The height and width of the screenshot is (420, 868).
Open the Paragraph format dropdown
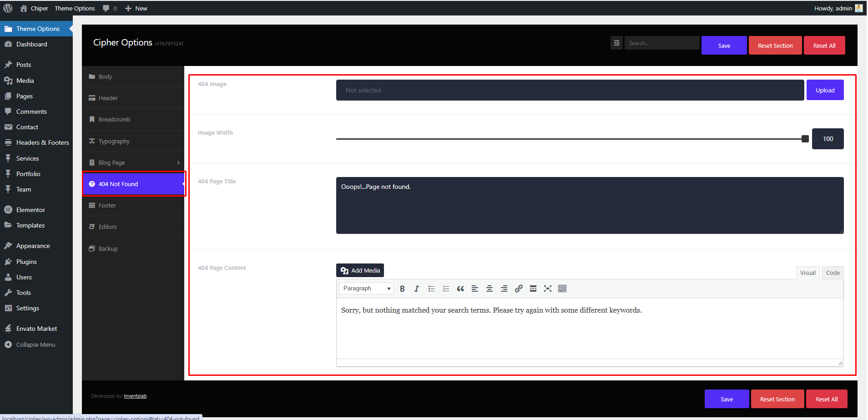[366, 288]
